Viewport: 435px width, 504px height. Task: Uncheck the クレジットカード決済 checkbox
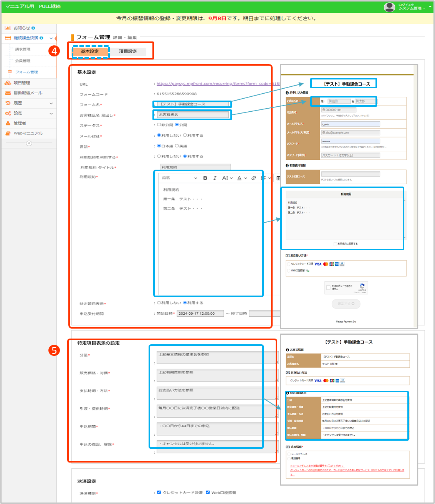click(159, 492)
